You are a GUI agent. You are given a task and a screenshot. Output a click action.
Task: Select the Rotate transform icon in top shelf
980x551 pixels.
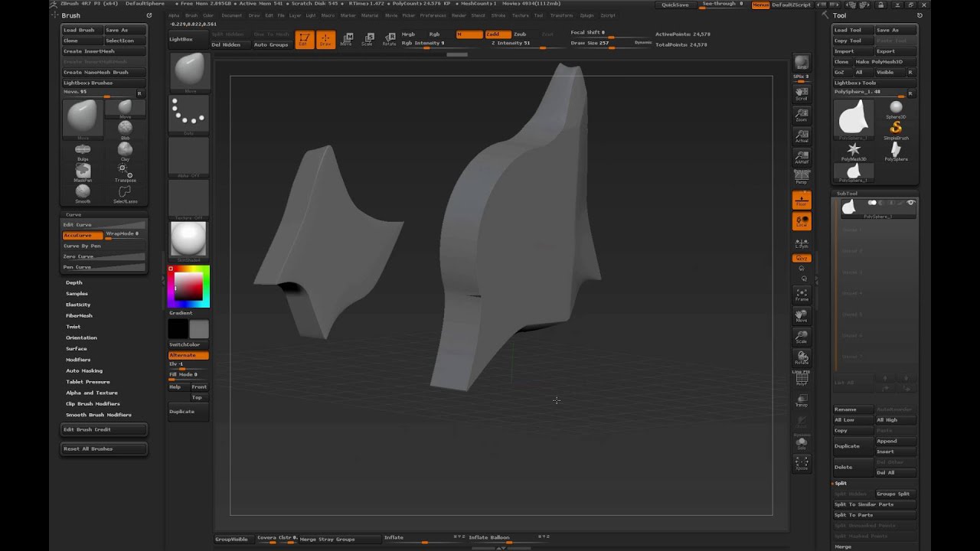[x=389, y=40]
